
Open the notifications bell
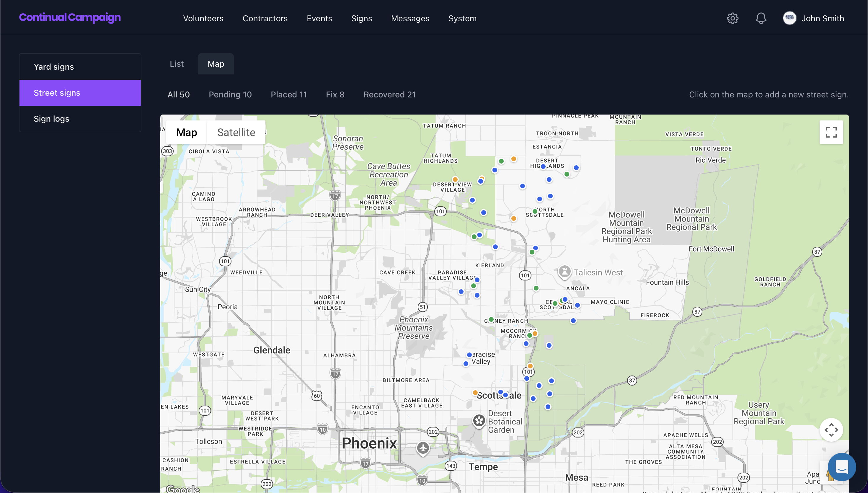pos(761,18)
